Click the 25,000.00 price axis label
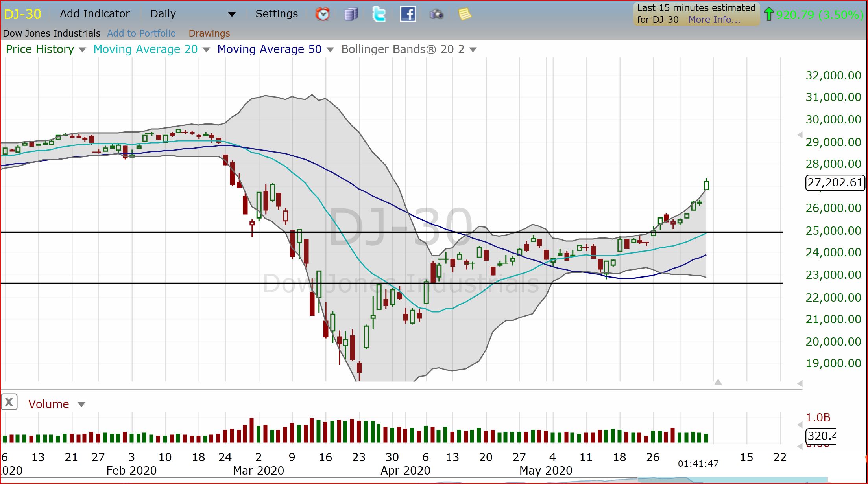Viewport: 868px width, 484px height. click(x=833, y=231)
